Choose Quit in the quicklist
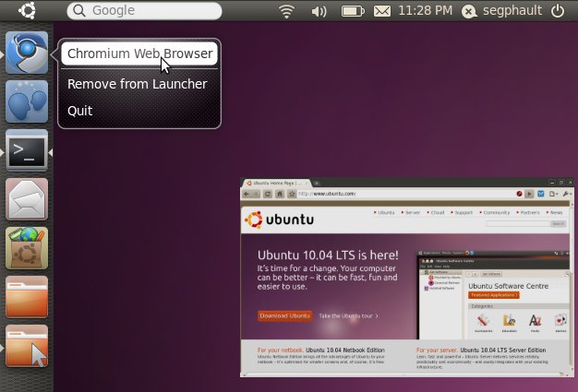Viewport: 578px width, 392px height. click(x=80, y=111)
